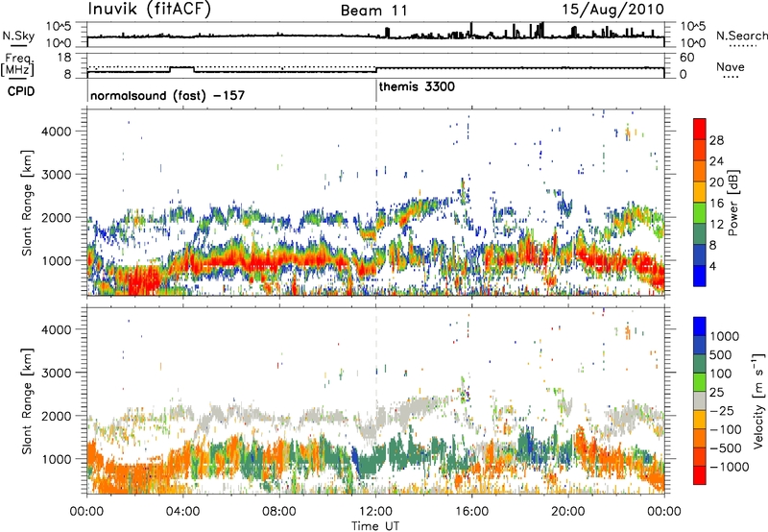The width and height of the screenshot is (768, 532).
Task: Click the '60' Nave axis label
Action: coord(687,58)
